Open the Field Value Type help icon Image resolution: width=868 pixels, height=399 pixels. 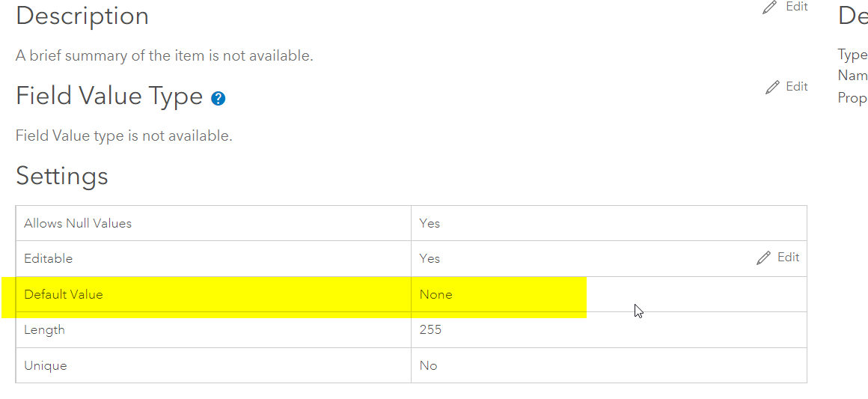[218, 98]
